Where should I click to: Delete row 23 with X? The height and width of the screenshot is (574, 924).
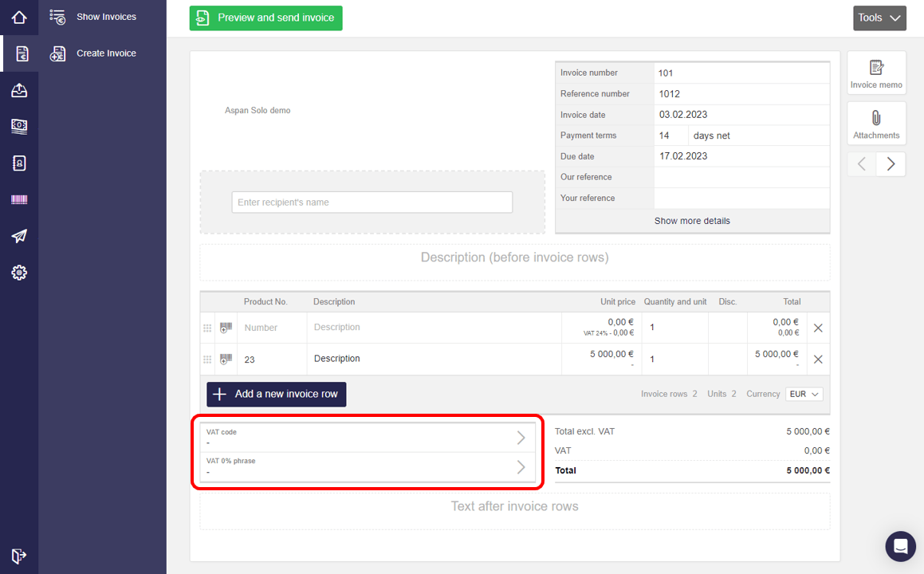pyautogui.click(x=818, y=359)
